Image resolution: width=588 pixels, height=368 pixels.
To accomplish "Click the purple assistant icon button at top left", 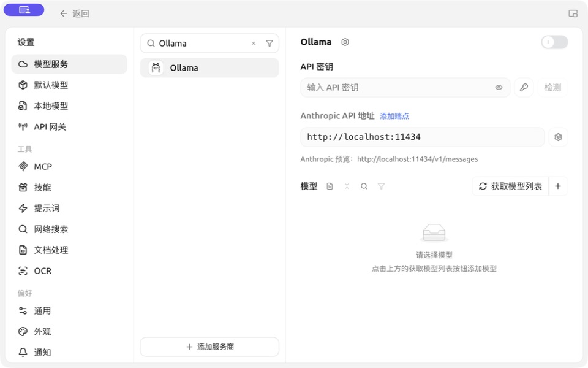I will [24, 10].
